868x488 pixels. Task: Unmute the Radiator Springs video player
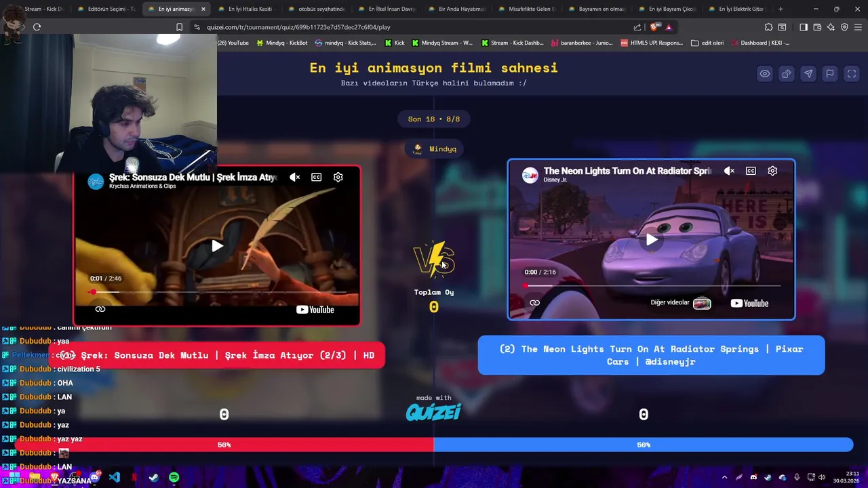click(729, 171)
